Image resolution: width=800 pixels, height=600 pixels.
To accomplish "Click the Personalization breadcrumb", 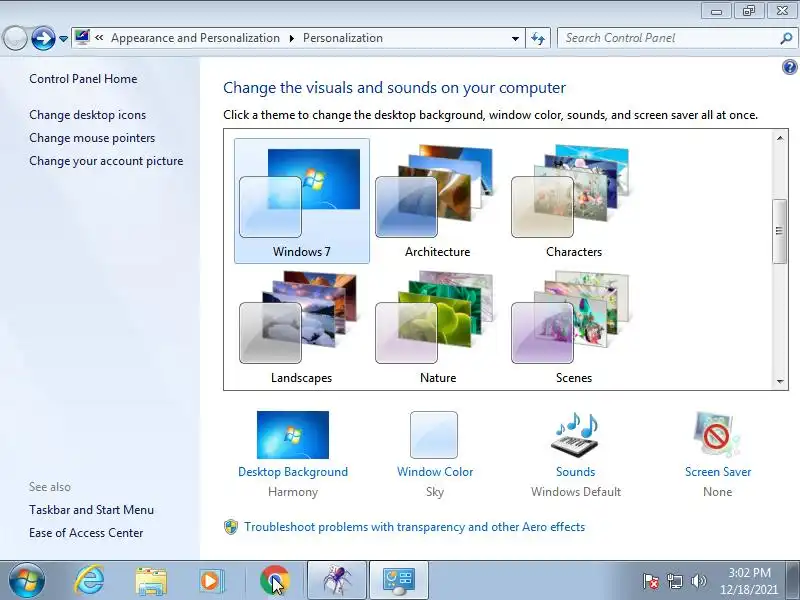I will (x=343, y=38).
